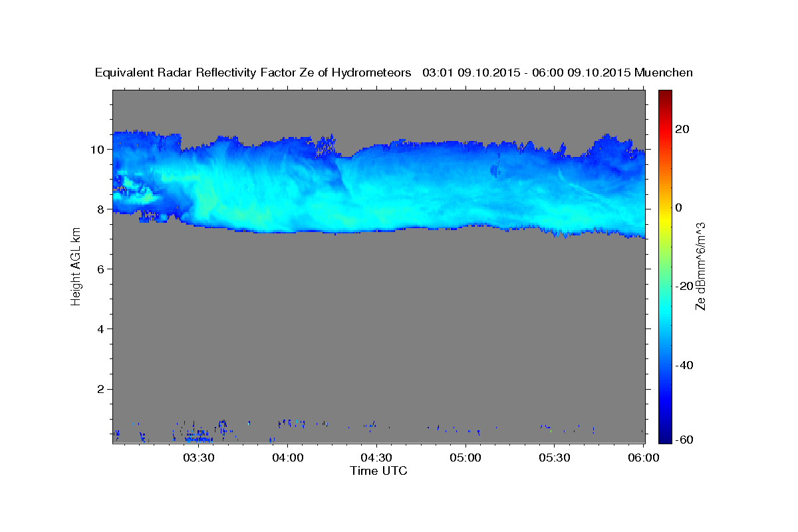This screenshot has width=798, height=532.
Task: Click the 'Ze dBmm^6/m^3' colorbar label
Action: click(x=700, y=266)
